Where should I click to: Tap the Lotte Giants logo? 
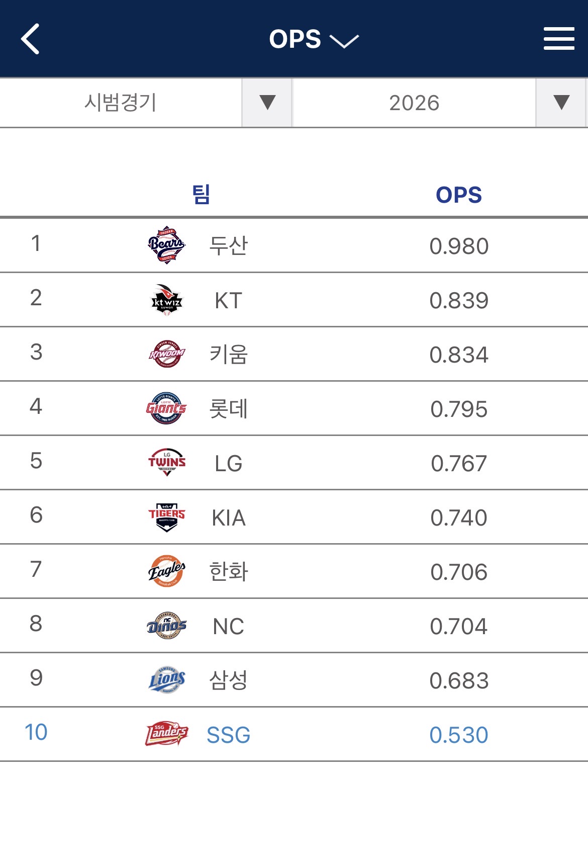(167, 408)
